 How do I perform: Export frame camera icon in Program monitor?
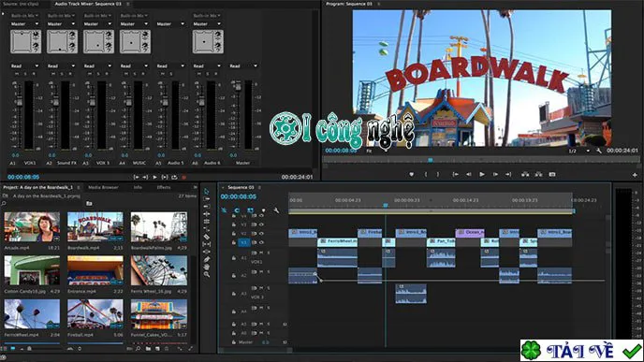pyautogui.click(x=552, y=174)
